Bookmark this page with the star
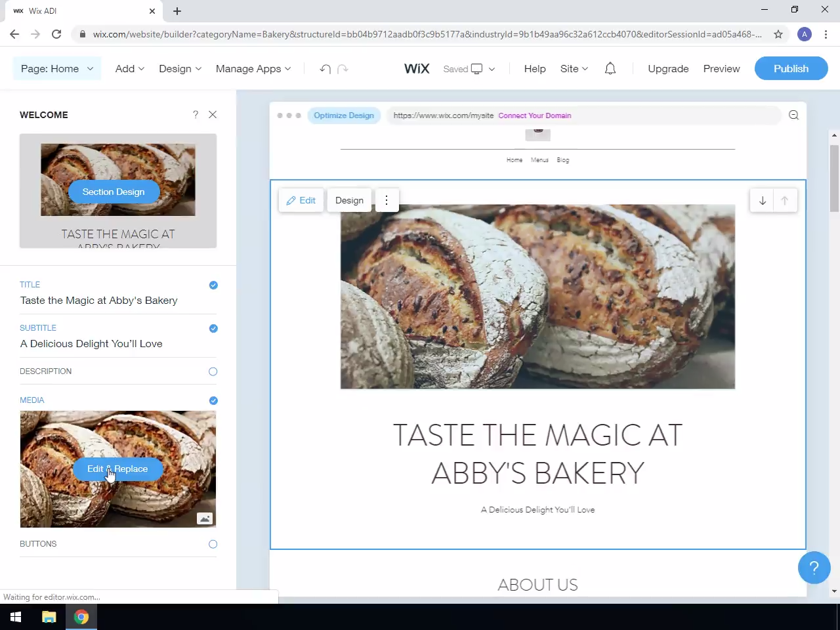Image resolution: width=840 pixels, height=630 pixels. pyautogui.click(x=778, y=34)
